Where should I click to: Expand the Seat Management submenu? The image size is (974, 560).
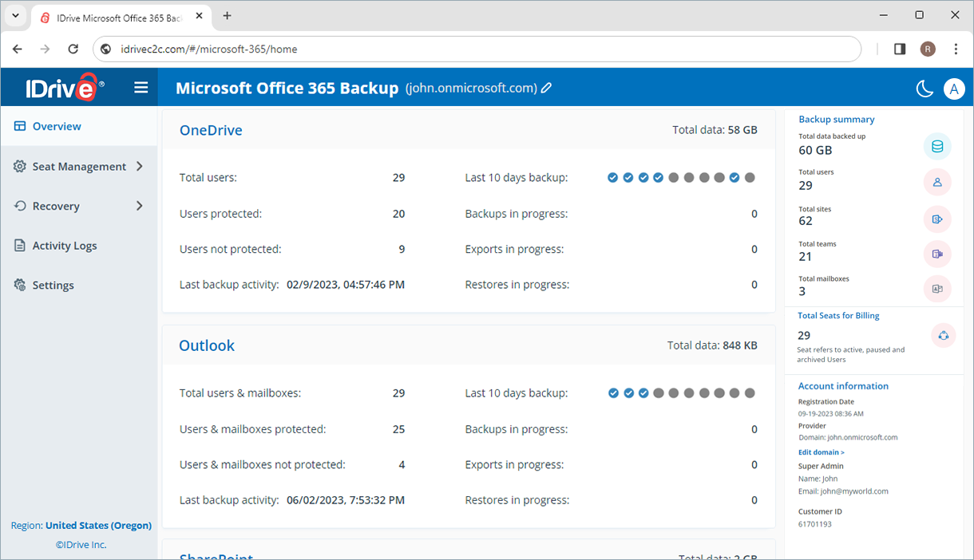tap(140, 166)
